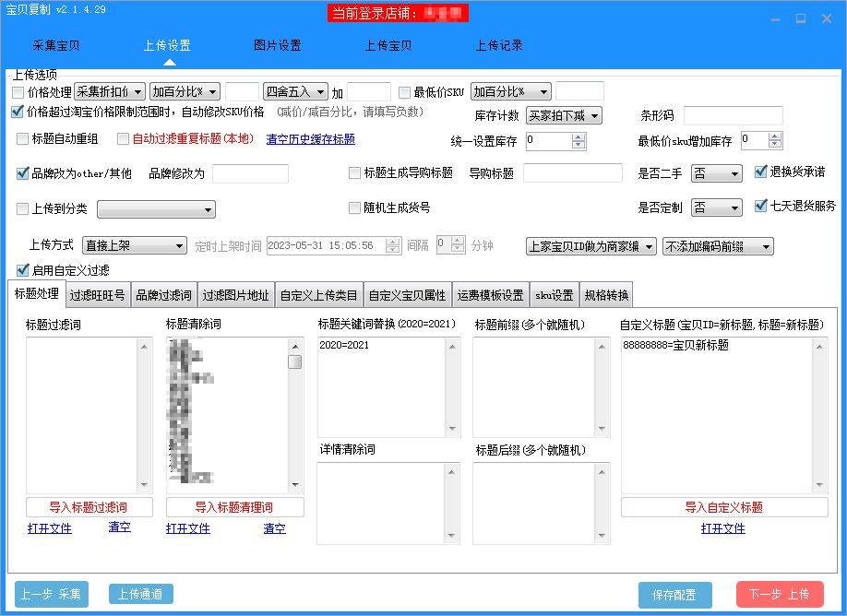
Task: Increase 统一设置库存 value with up arrow
Action: 579,137
